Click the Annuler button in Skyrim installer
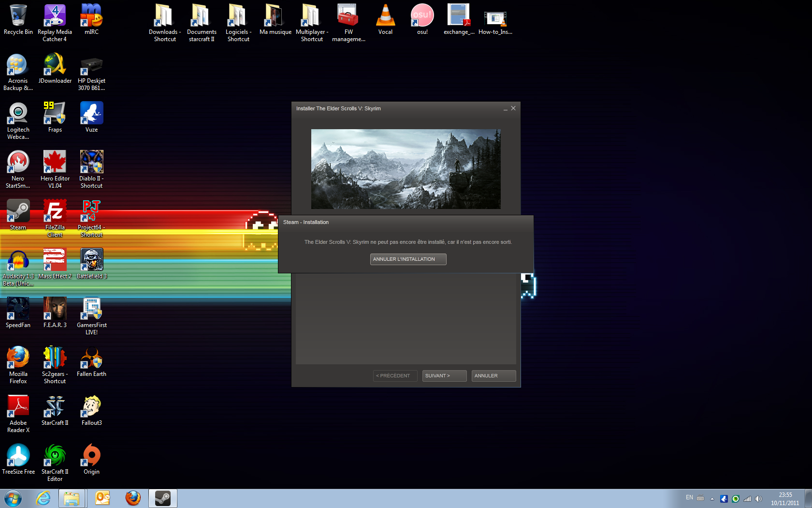Viewport: 812px width, 508px height. 493,376
